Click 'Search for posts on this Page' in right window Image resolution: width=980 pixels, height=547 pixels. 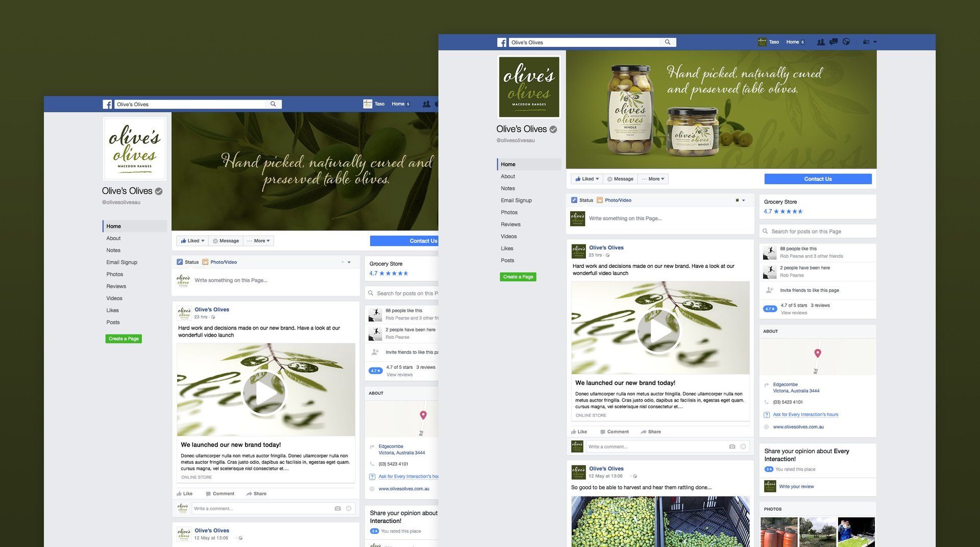click(x=818, y=232)
